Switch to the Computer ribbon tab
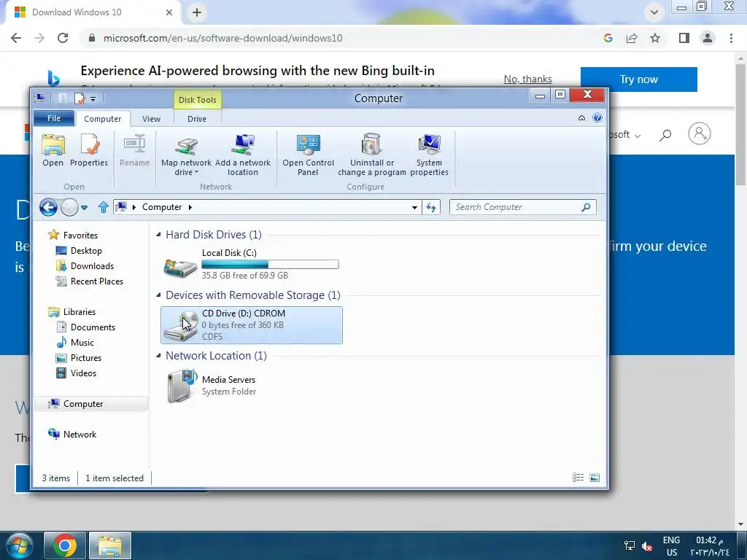Screen dimensions: 747x560 tap(102, 119)
